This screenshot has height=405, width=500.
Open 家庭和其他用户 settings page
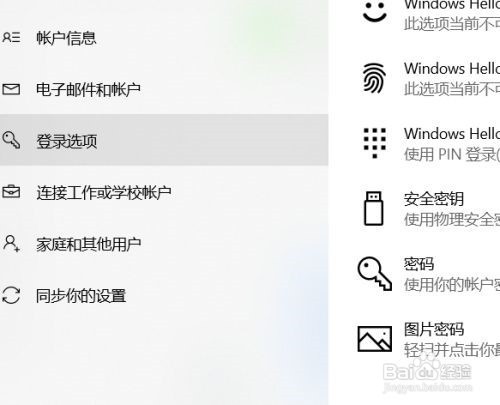164,244
